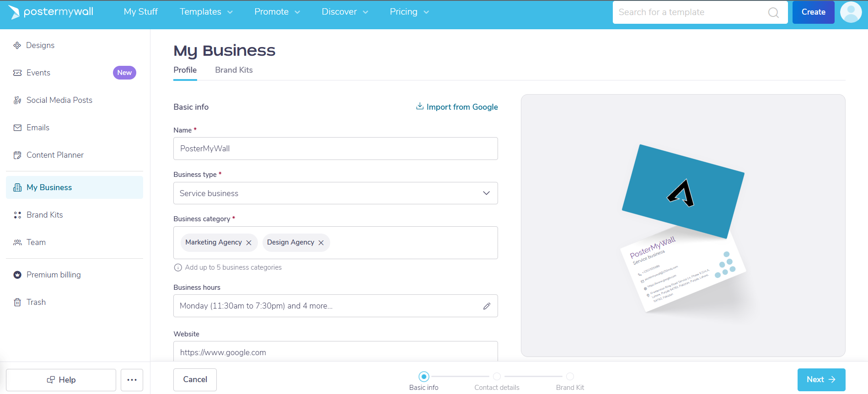This screenshot has height=394, width=868.
Task: Click the Website input field
Action: (335, 351)
